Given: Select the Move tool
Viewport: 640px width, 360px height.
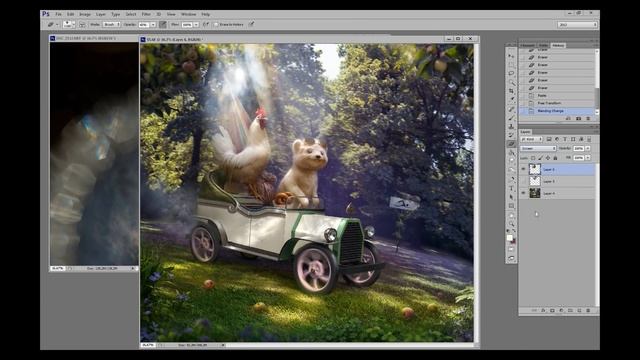Looking at the screenshot, I should click(x=511, y=56).
